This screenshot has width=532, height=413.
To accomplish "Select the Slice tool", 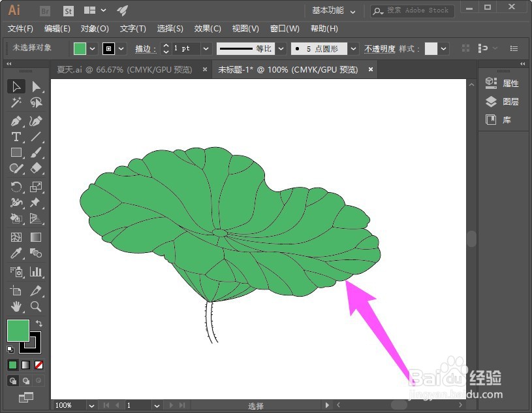I will (x=36, y=291).
